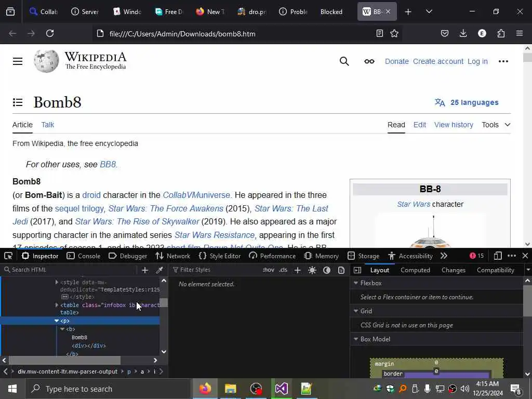Open the Downloads panel
Image resolution: width=532 pixels, height=399 pixels.
(463, 33)
